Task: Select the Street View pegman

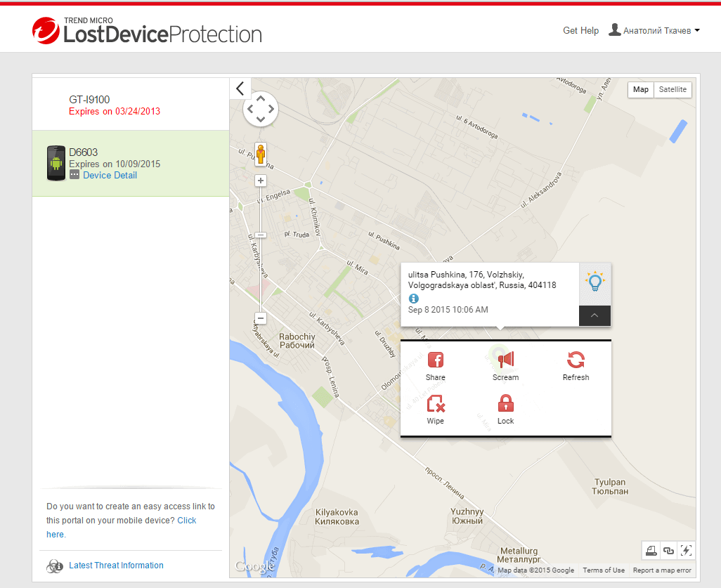Action: coord(261,154)
